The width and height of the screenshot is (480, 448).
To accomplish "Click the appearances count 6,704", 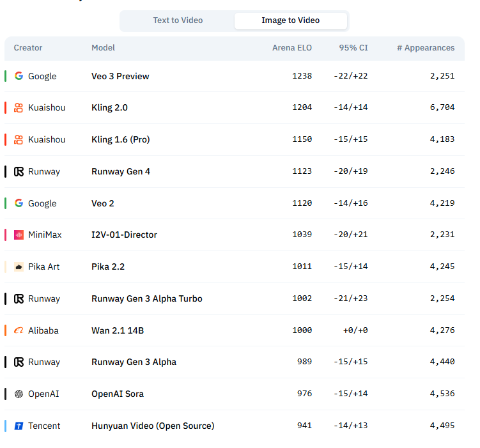I will point(442,107).
